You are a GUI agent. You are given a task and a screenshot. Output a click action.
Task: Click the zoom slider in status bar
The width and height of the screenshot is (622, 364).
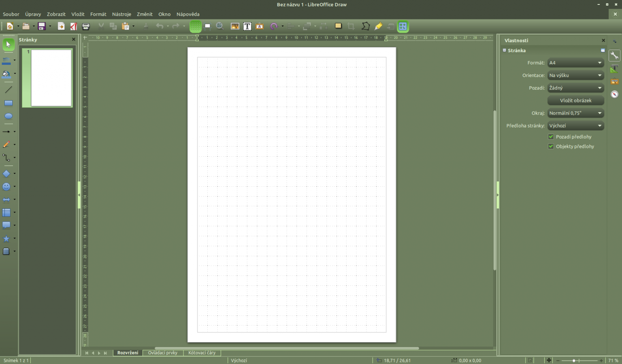coord(574,360)
